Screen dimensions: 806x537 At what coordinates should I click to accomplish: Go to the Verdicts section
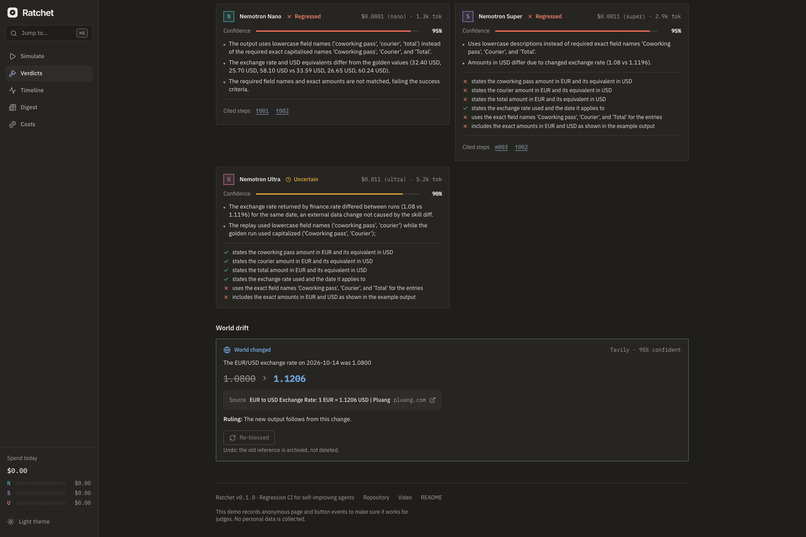[49, 73]
